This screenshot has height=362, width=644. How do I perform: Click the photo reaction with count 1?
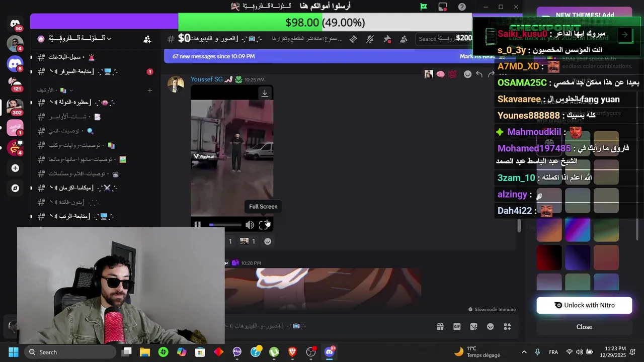[x=248, y=241]
